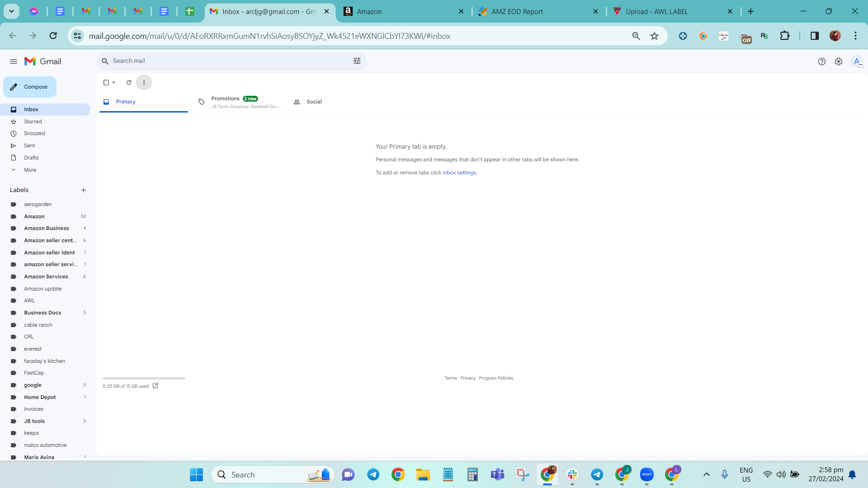Bookmark this page with star icon
868x488 pixels.
(654, 36)
